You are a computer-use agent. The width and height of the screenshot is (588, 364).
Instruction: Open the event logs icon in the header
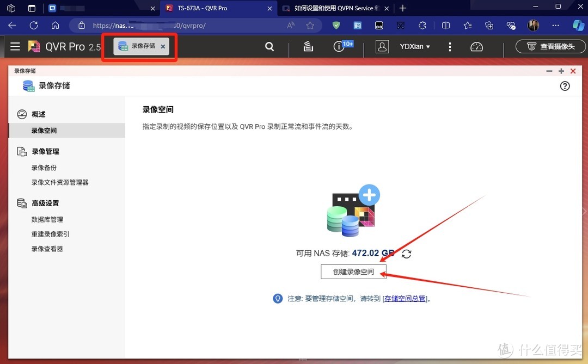(x=308, y=47)
